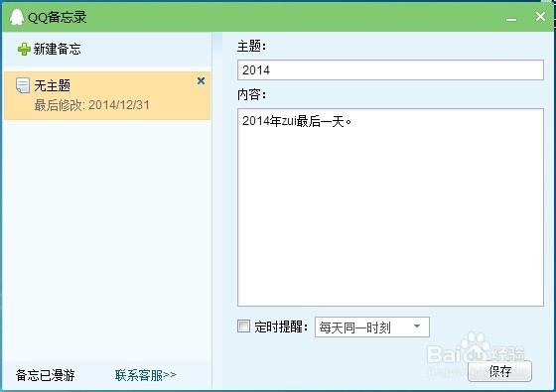556x392 pixels.
Task: Click the QQ penguin logo icon
Action: pos(16,17)
